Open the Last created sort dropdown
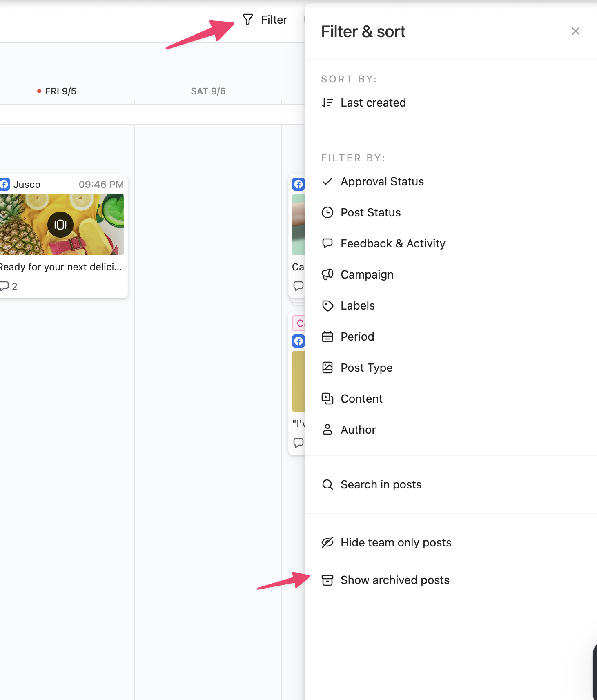The height and width of the screenshot is (700, 597). (373, 103)
